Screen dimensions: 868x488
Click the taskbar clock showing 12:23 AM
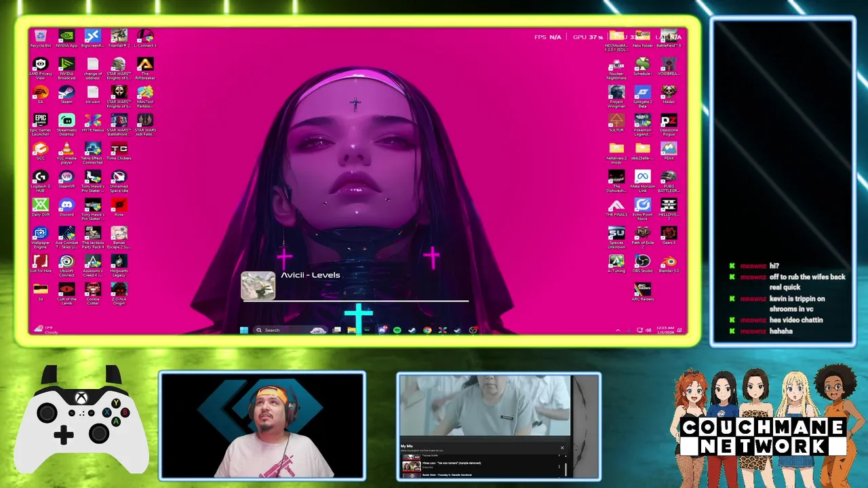pos(665,330)
